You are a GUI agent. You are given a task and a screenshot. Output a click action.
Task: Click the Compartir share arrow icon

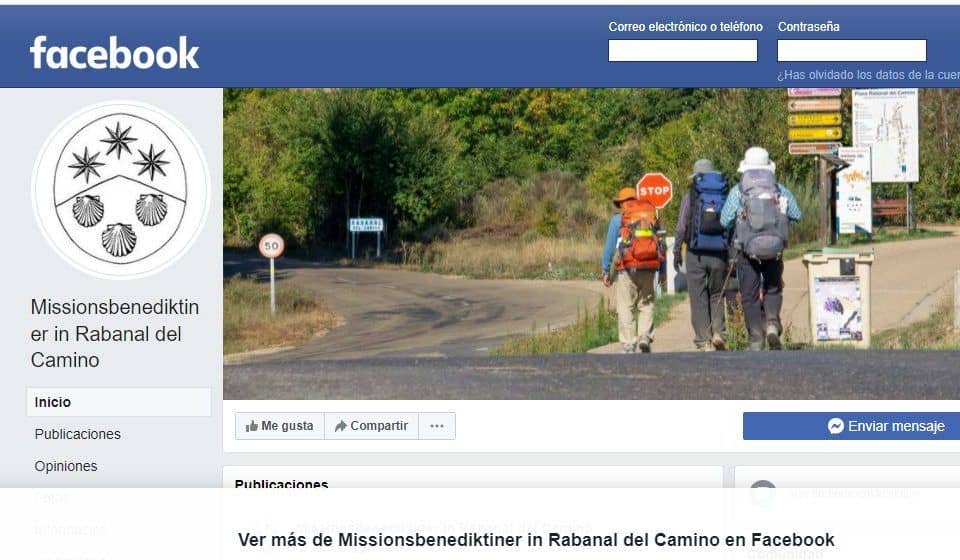341,427
